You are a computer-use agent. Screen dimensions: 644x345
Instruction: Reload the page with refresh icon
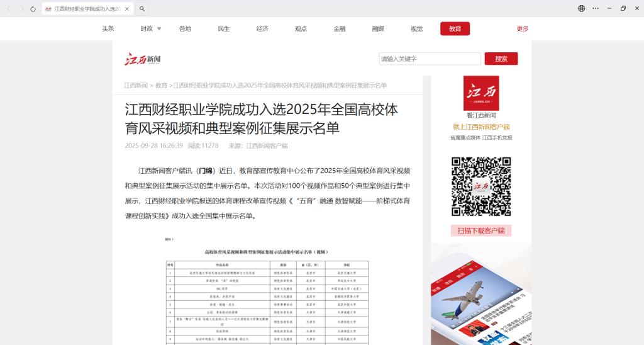click(33, 9)
